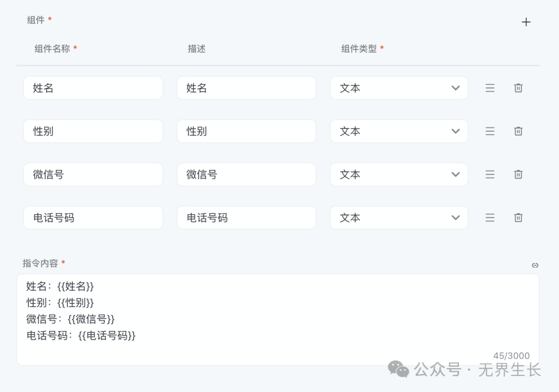Click the 电话号码 description field
The width and height of the screenshot is (559, 392).
(246, 217)
